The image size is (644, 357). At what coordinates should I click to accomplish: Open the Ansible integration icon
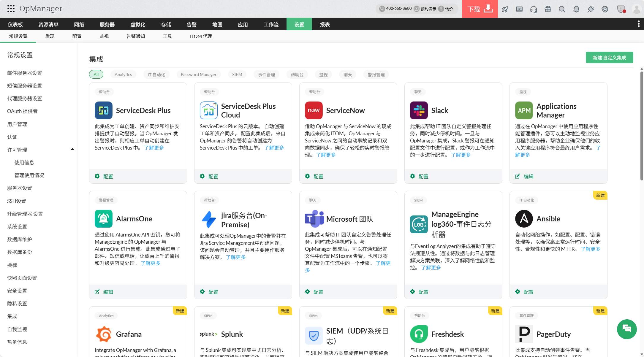coord(524,218)
